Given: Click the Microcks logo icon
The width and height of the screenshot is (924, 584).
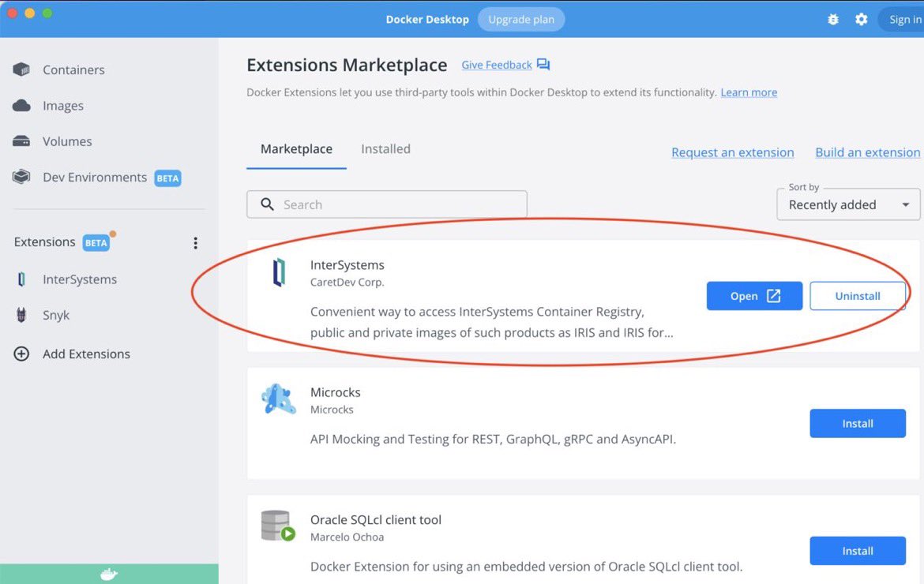Looking at the screenshot, I should tap(278, 400).
